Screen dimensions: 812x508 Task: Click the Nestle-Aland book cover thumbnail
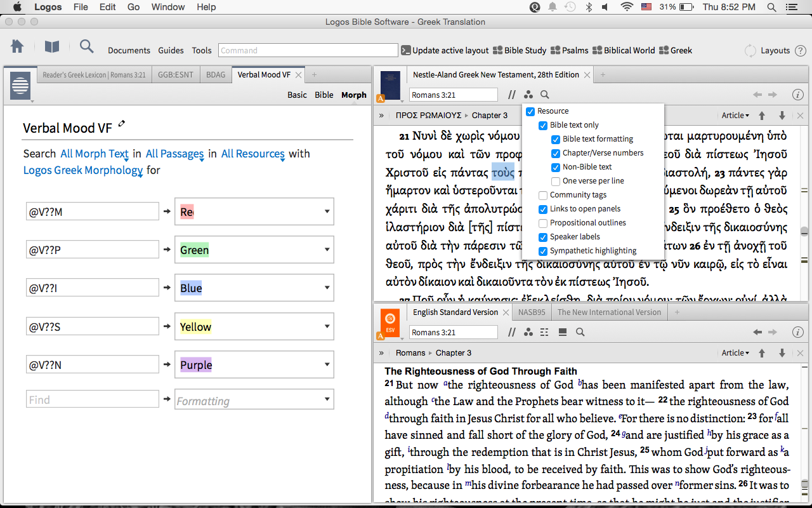pyautogui.click(x=390, y=86)
